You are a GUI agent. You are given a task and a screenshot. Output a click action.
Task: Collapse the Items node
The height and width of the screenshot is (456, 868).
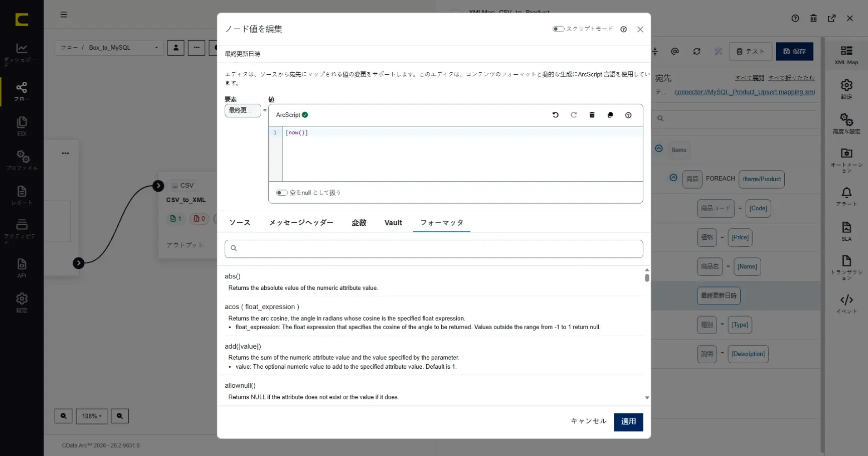pos(659,148)
